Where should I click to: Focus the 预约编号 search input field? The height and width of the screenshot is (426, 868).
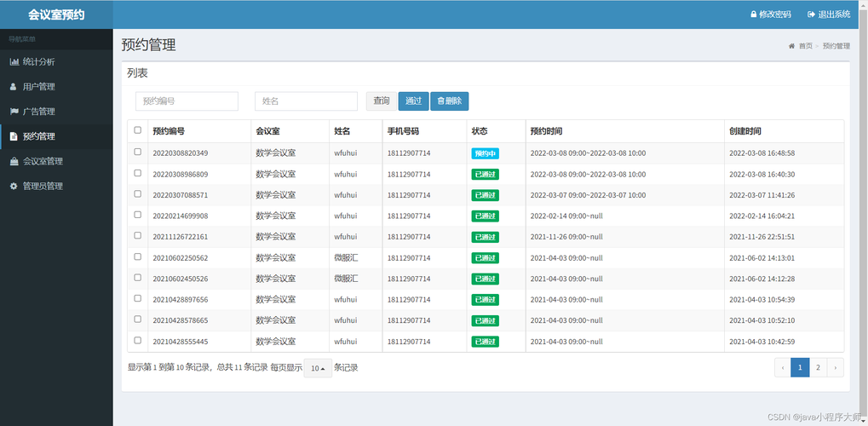187,101
